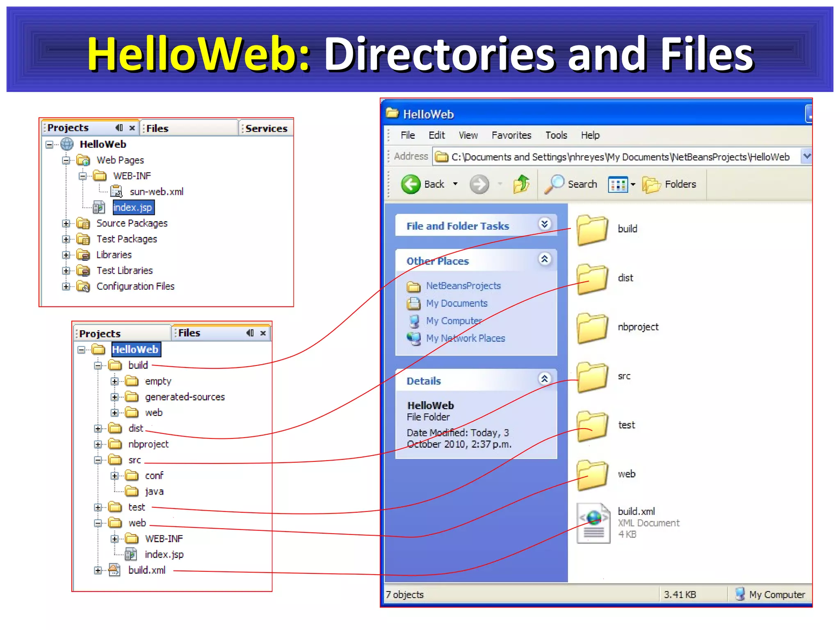Collapse the HelloWeb project node

click(50, 144)
